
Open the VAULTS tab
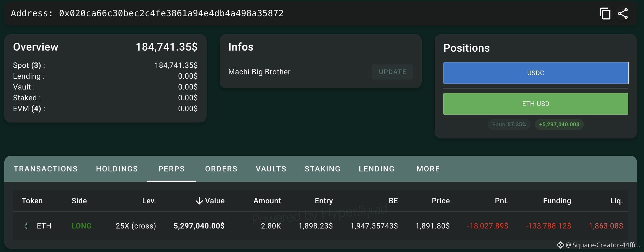pyautogui.click(x=271, y=169)
